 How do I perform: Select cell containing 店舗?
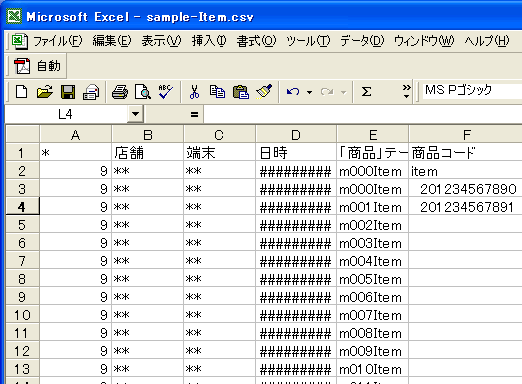pos(148,153)
